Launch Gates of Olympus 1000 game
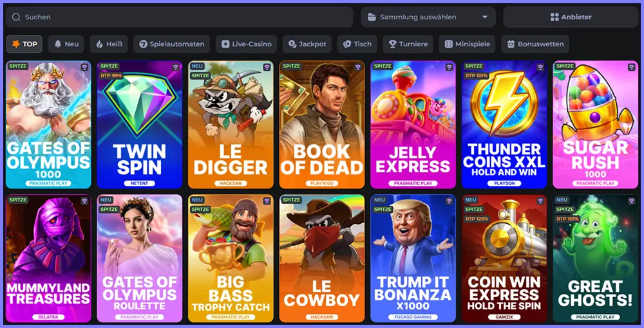 (x=48, y=125)
